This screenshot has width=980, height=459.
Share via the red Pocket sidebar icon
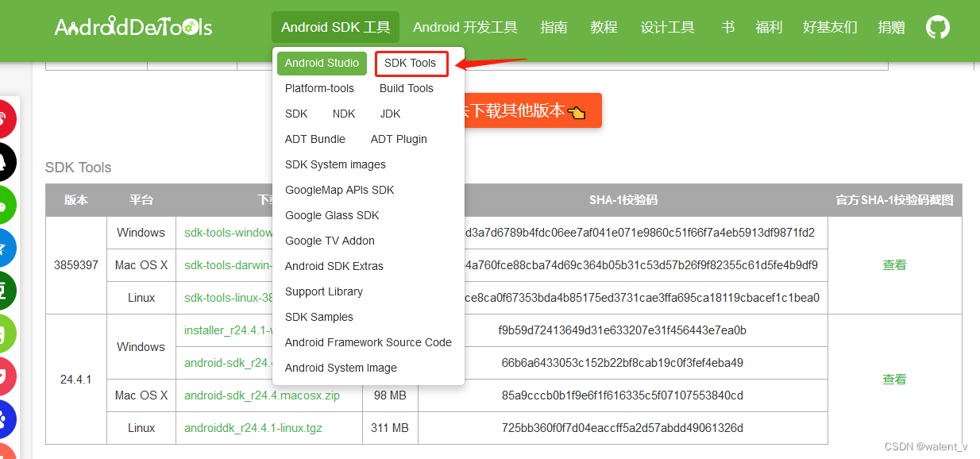[x=4, y=376]
